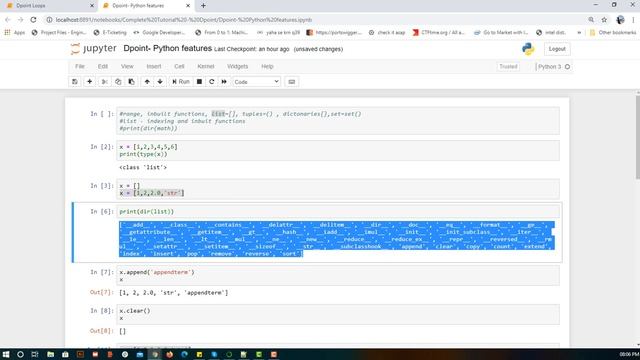Open Firefox from the taskbar
Screen dimensions: 640x360
(169, 354)
